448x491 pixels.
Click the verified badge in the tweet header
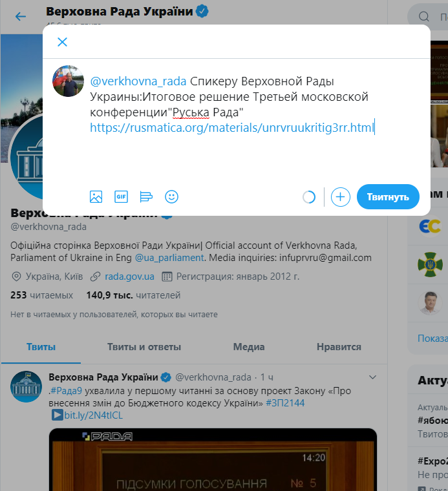(165, 377)
